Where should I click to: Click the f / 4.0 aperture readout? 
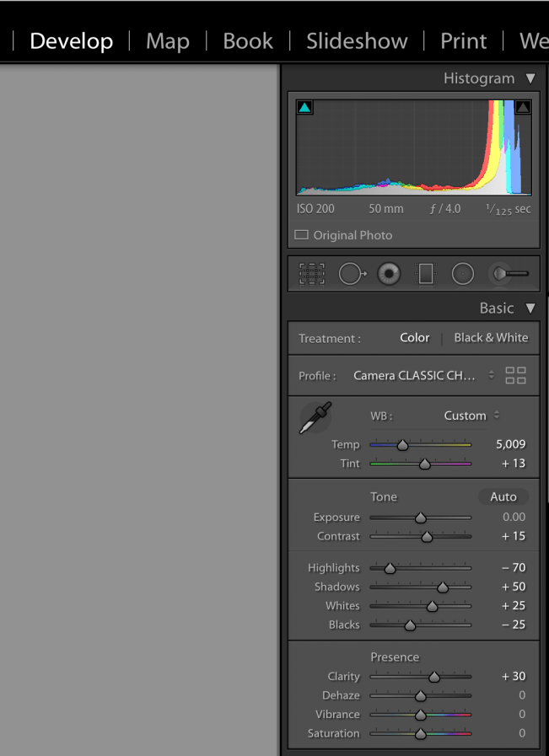pos(444,209)
